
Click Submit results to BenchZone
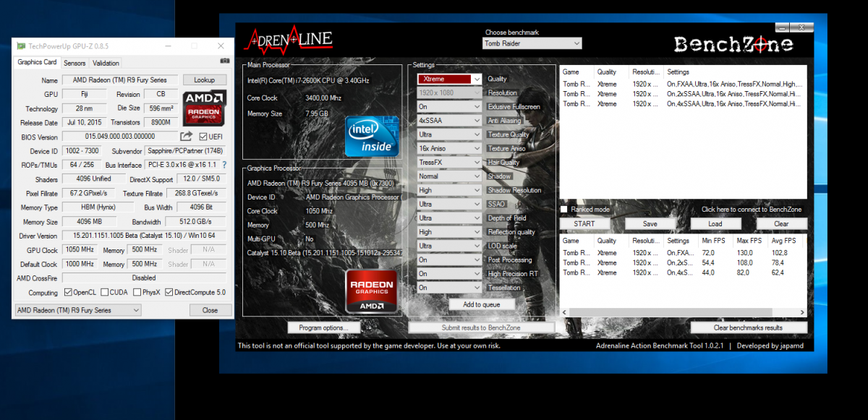(x=482, y=327)
